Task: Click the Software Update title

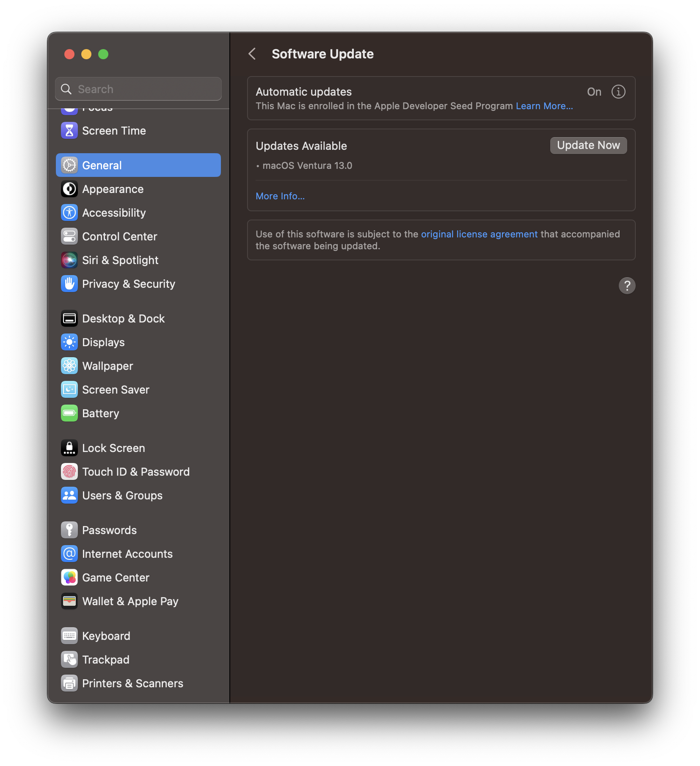Action: [322, 54]
